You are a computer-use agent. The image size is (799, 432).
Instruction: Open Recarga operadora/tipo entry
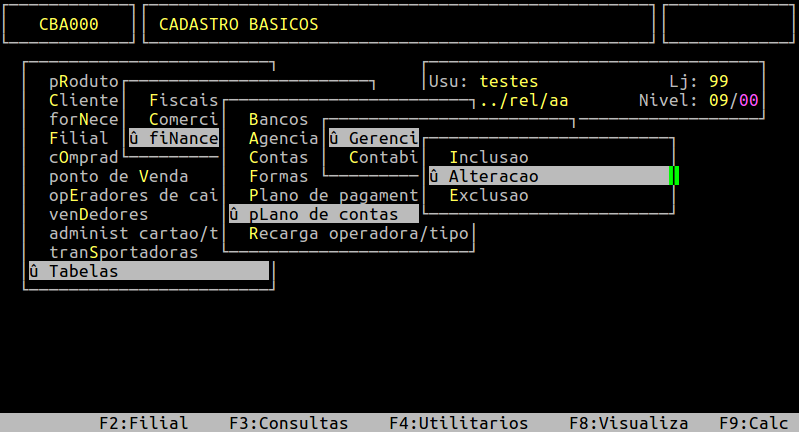(357, 233)
